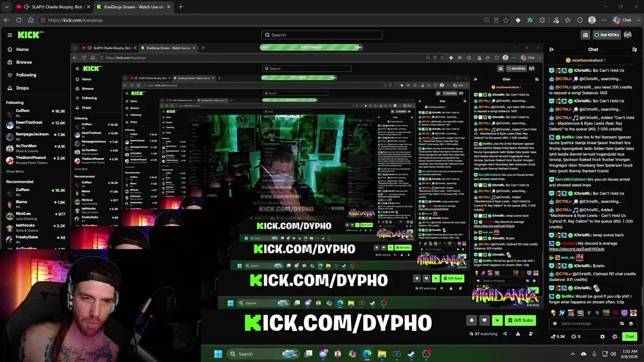Open volume control in system tray

click(x=613, y=354)
